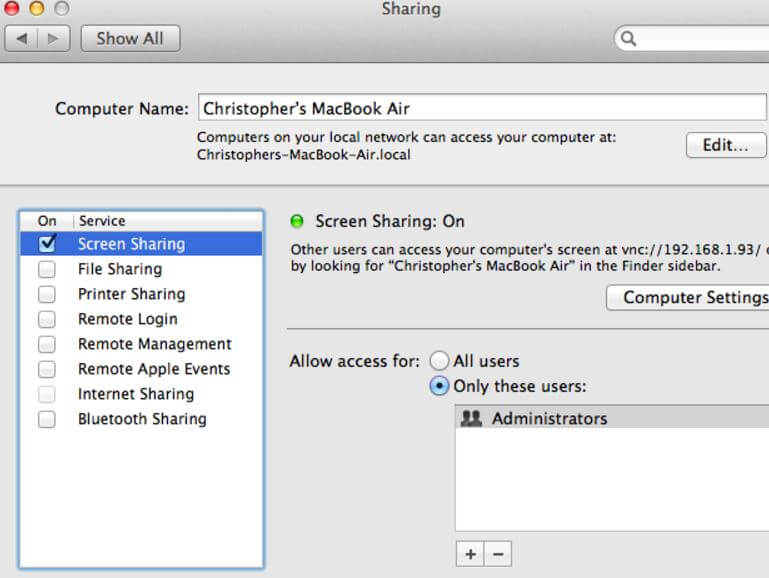Select the Internet Sharing service row
Image resolution: width=769 pixels, height=578 pixels.
tap(141, 394)
